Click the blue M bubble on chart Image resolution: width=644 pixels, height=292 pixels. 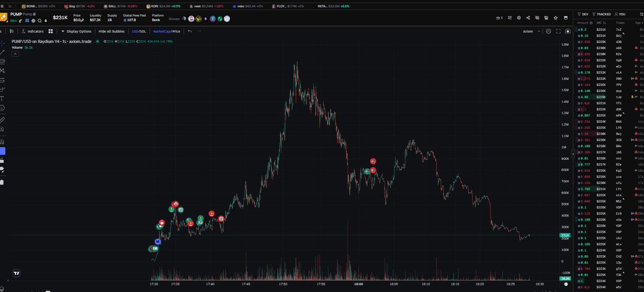[158, 242]
